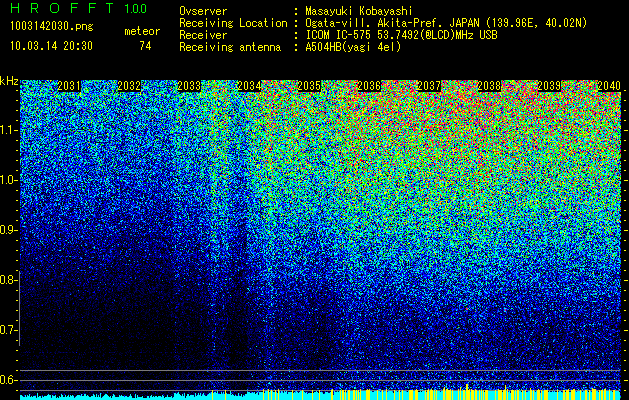The image size is (629, 400).
Task: Click the 2039 time marker
Action: tap(549, 86)
